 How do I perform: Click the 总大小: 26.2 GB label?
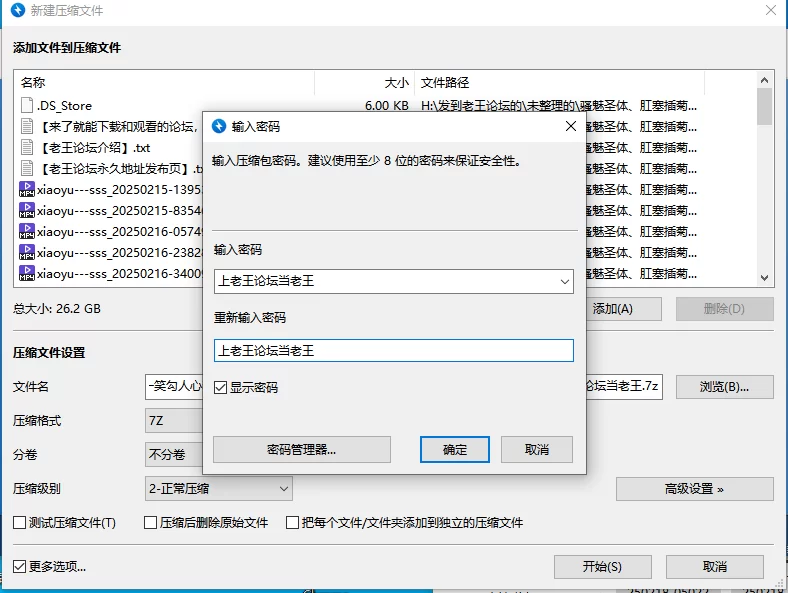[57, 309]
